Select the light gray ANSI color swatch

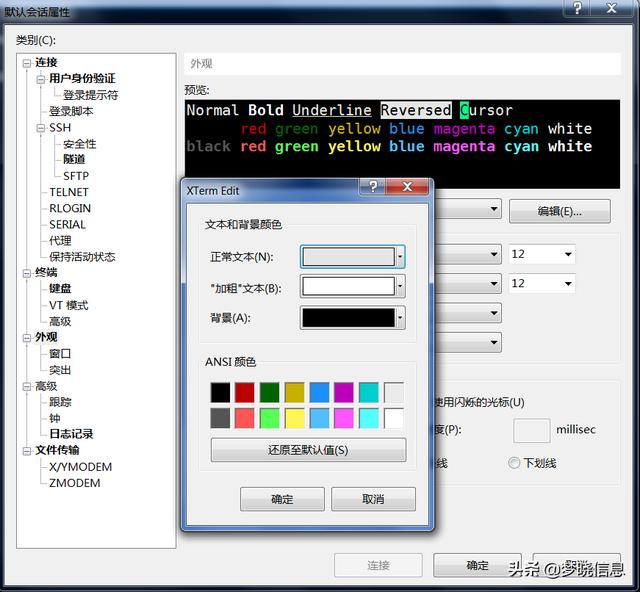[x=394, y=392]
